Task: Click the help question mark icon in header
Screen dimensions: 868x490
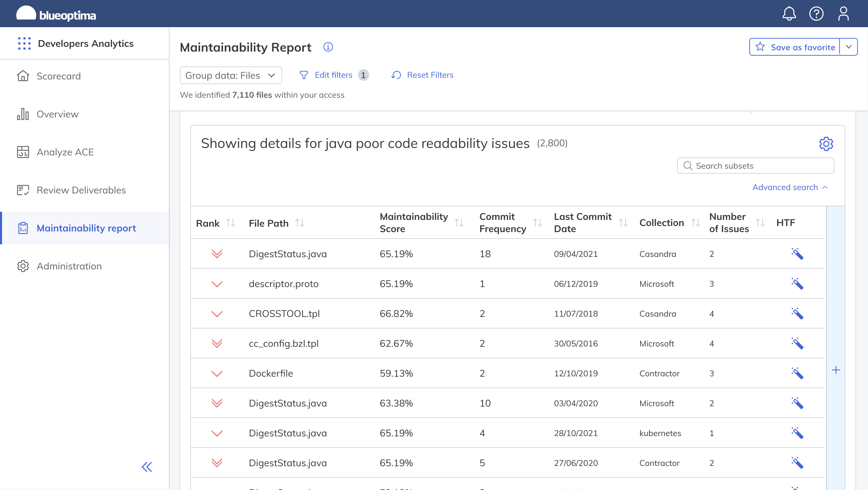Action: click(816, 13)
